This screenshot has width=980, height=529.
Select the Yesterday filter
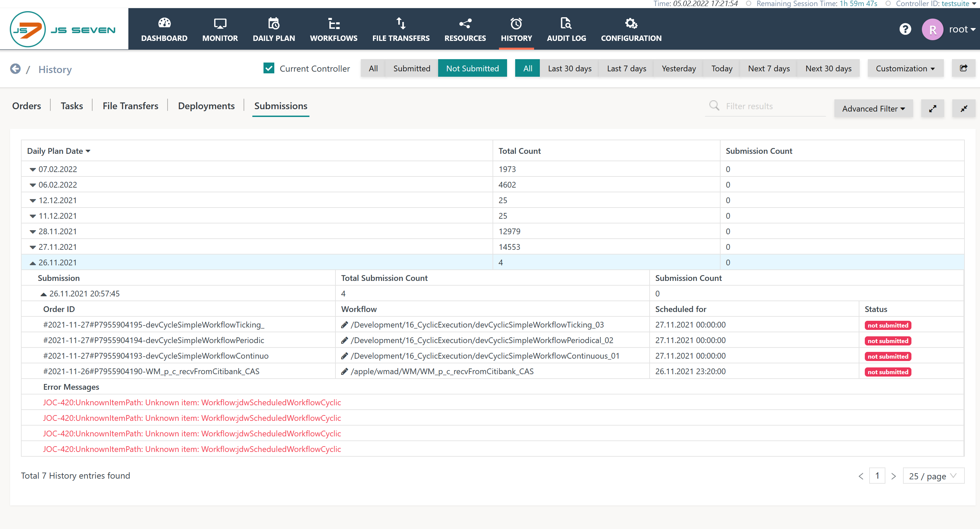coord(679,69)
